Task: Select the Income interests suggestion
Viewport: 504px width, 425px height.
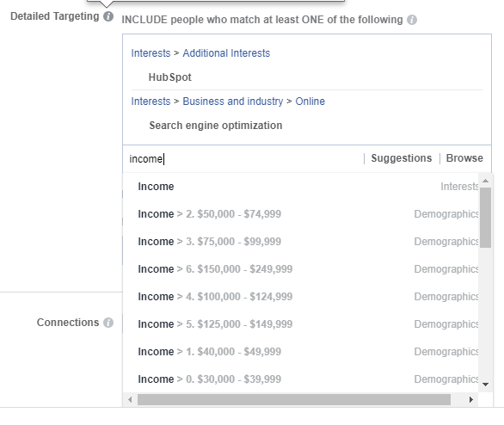Action: coord(301,187)
